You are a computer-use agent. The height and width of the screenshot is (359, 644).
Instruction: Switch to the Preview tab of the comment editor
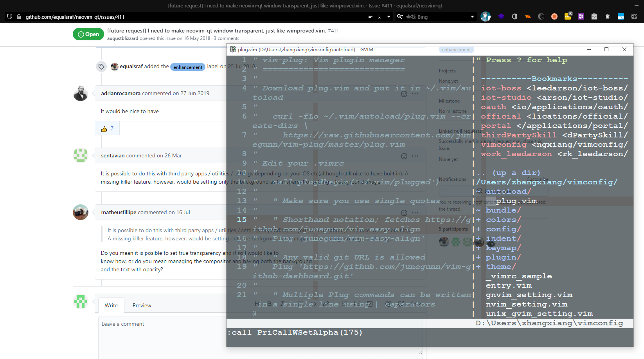(142, 305)
